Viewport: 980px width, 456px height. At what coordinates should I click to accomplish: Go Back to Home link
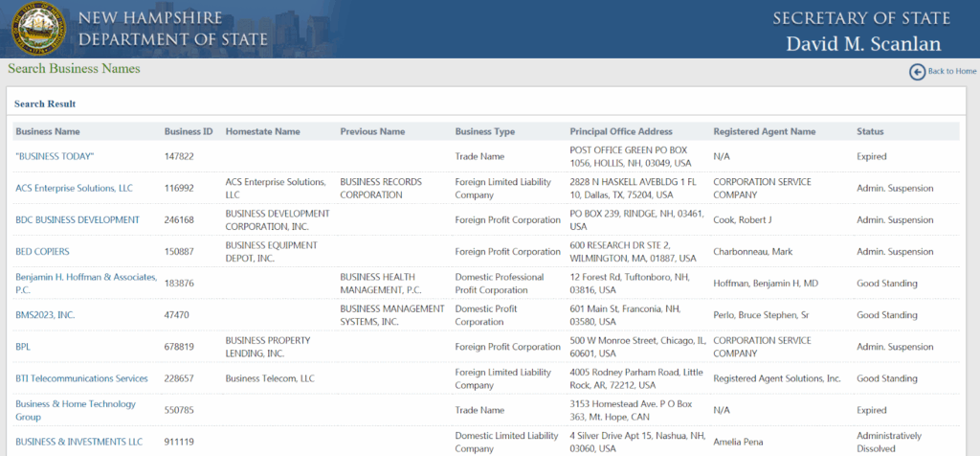click(951, 72)
